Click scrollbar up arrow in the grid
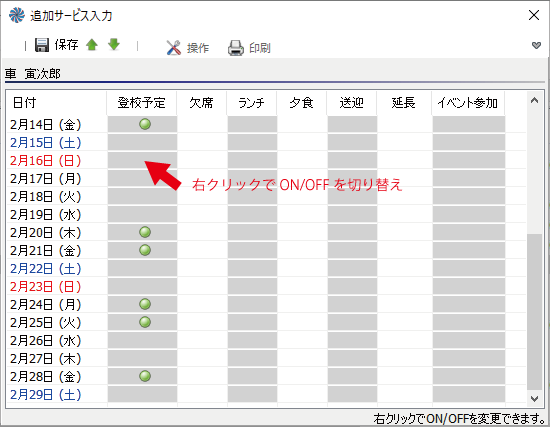The width and height of the screenshot is (550, 427). point(534,101)
